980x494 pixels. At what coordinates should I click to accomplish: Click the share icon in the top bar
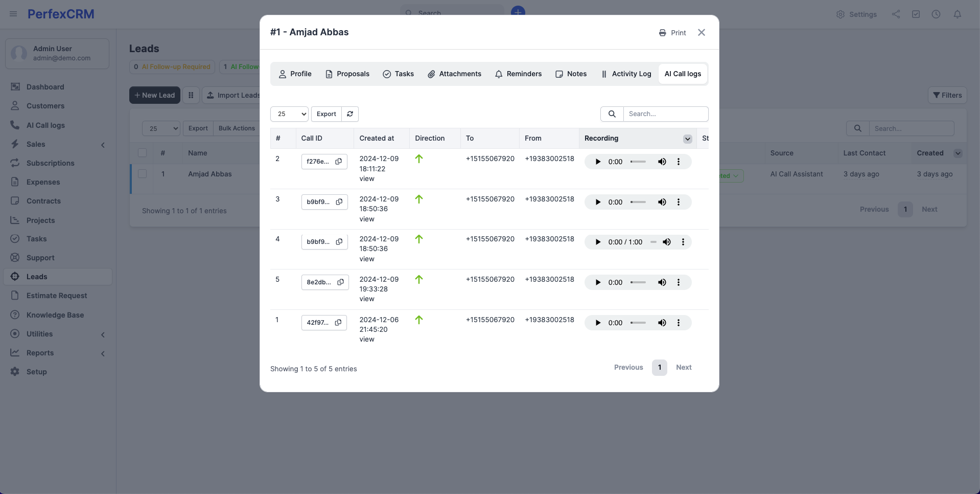(895, 14)
